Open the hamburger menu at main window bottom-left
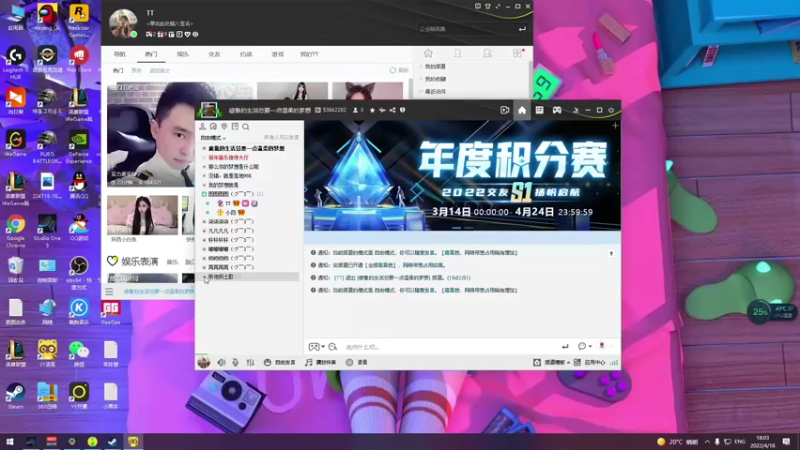The height and width of the screenshot is (450, 800). (109, 292)
